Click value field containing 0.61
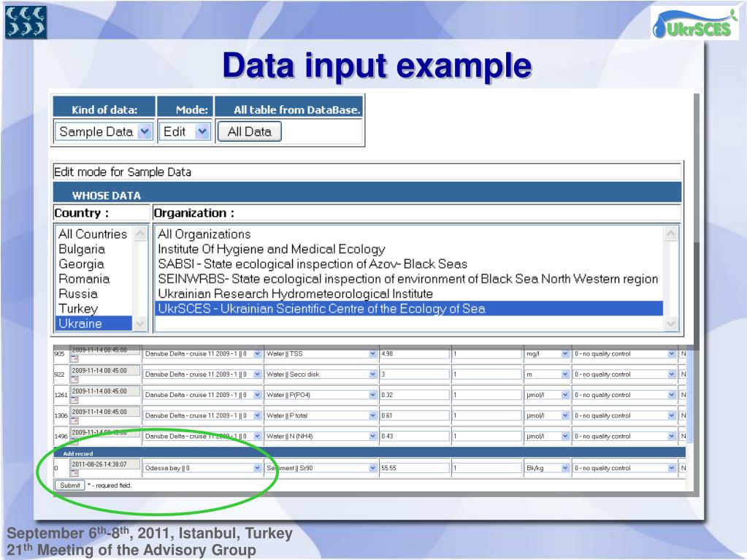Image resolution: width=747 pixels, height=560 pixels. 415,415
